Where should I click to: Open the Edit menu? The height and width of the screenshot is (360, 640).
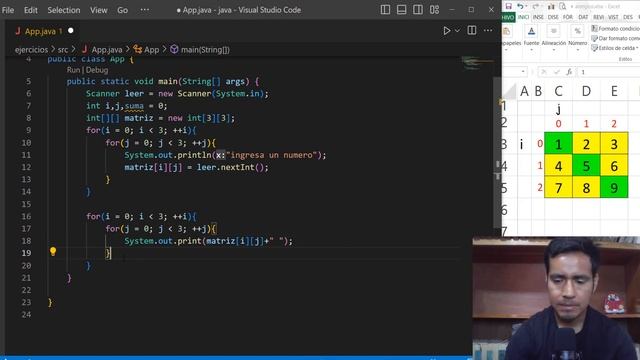pyautogui.click(x=31, y=10)
